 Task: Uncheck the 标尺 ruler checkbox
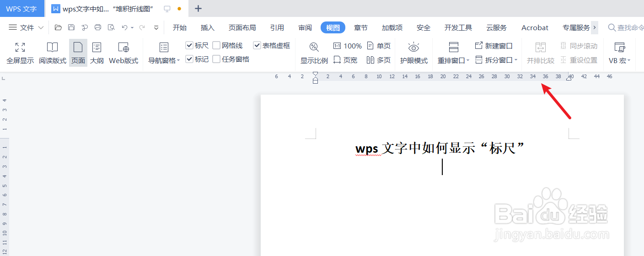[x=189, y=45]
